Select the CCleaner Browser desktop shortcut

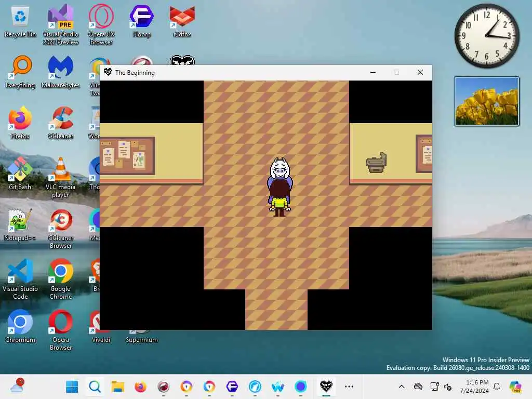(60, 229)
